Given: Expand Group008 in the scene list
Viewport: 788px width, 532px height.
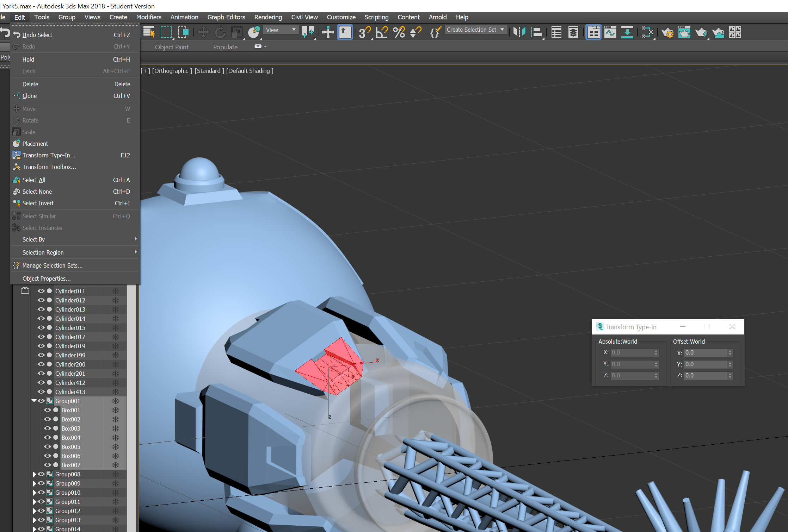Looking at the screenshot, I should 35,474.
